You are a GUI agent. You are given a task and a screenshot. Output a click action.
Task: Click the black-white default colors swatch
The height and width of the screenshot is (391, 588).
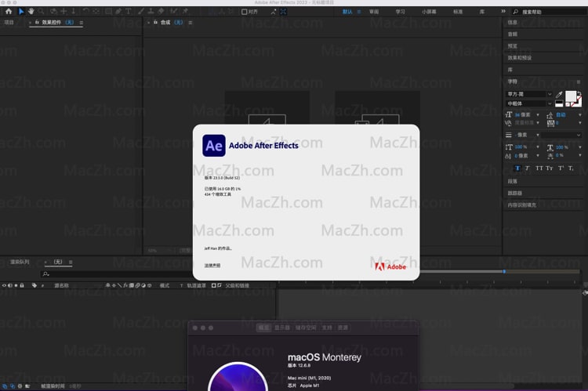pos(559,104)
